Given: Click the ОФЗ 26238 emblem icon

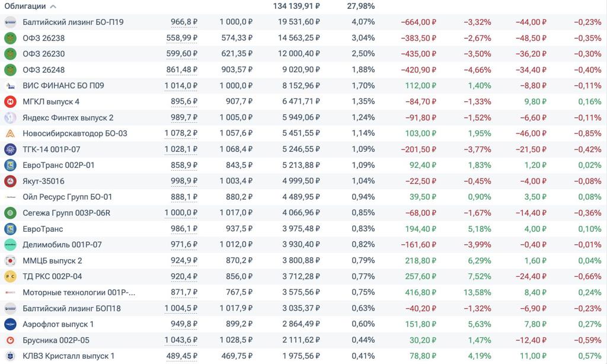Looking at the screenshot, I should pyautogui.click(x=10, y=38).
